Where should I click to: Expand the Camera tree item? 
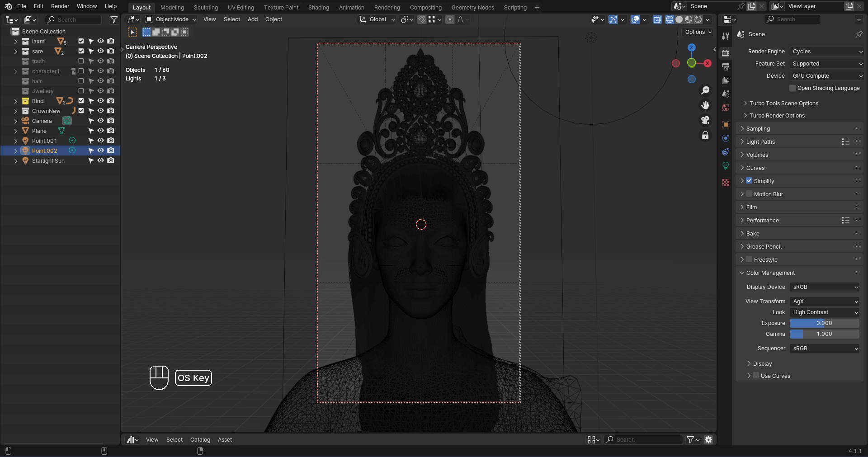pos(16,121)
